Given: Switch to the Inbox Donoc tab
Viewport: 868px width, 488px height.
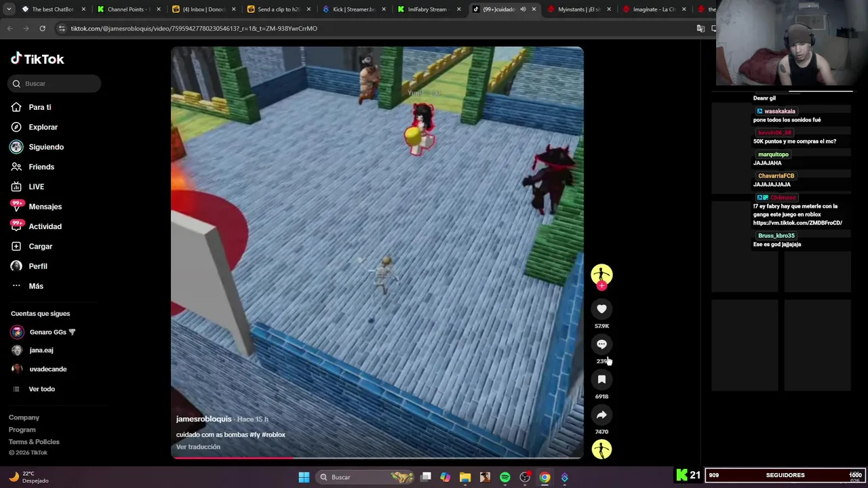Looking at the screenshot, I should (x=203, y=9).
